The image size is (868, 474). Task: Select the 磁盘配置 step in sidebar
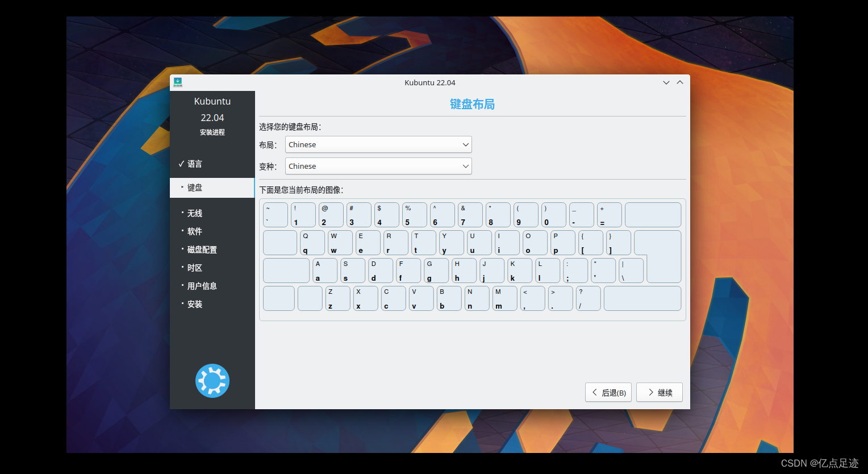click(202, 250)
